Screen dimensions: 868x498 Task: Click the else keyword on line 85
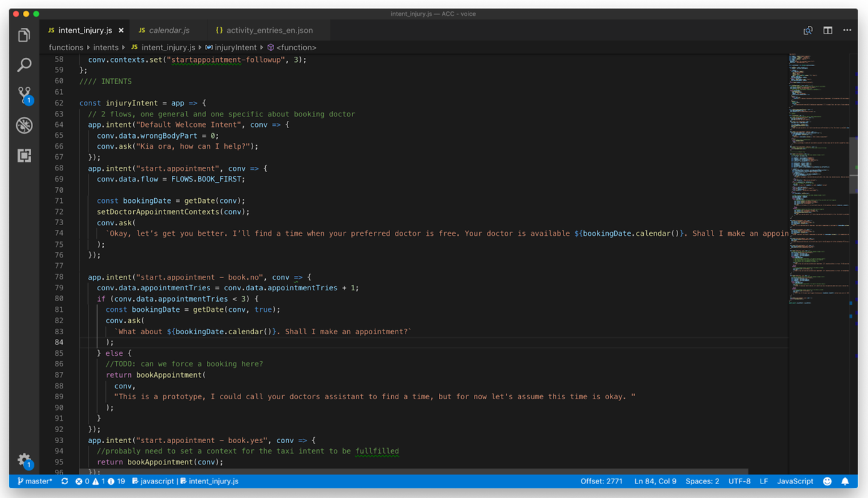click(115, 353)
